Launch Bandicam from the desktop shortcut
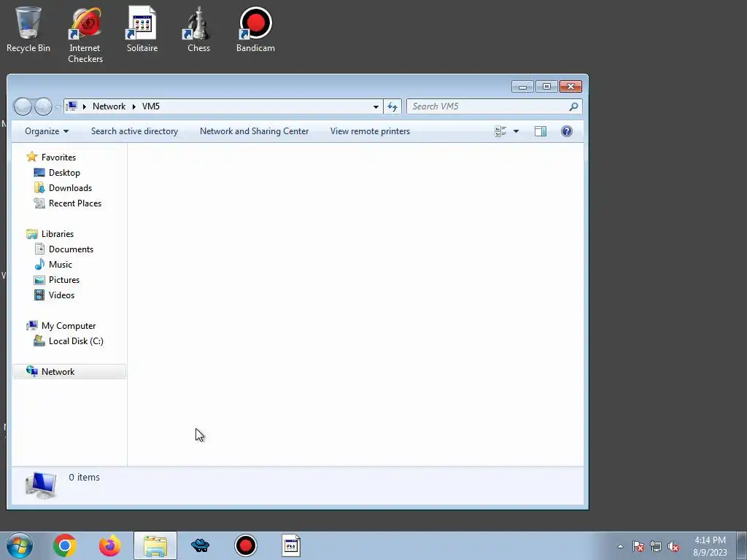This screenshot has height=560, width=747. point(255,29)
